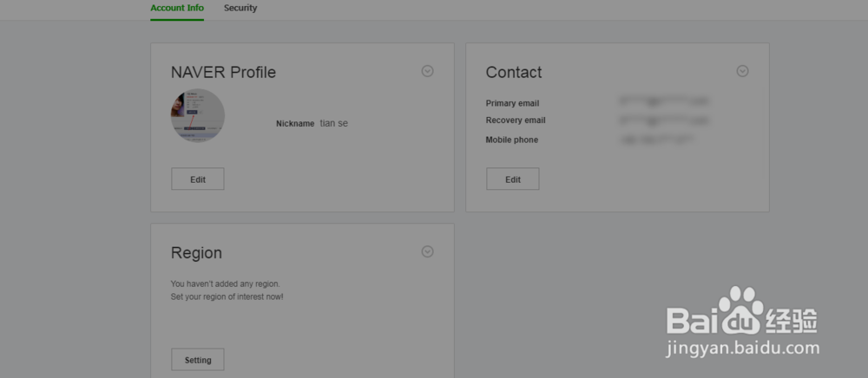
Task: Click the Contact heading
Action: (x=514, y=72)
